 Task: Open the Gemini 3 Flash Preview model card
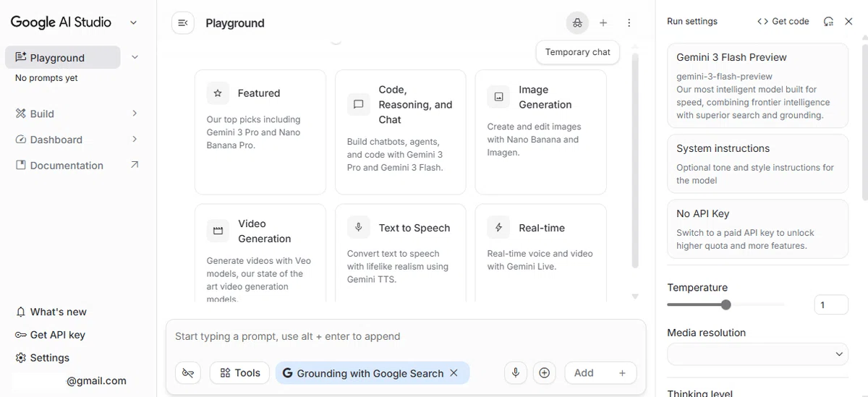tap(757, 85)
